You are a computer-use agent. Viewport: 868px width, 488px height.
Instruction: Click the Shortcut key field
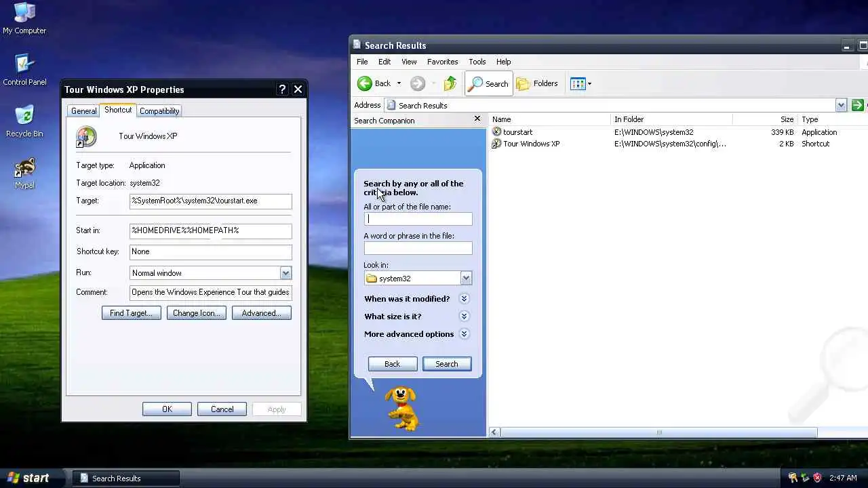click(211, 251)
